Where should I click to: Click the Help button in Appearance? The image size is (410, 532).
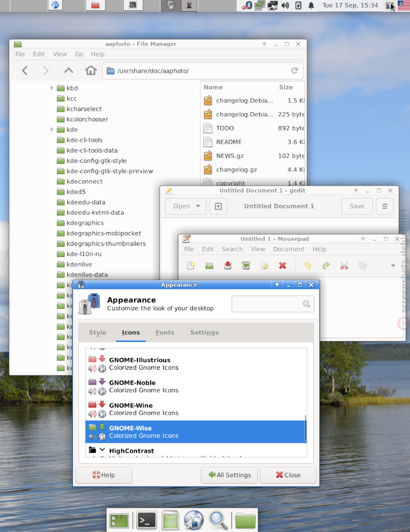[x=104, y=475]
